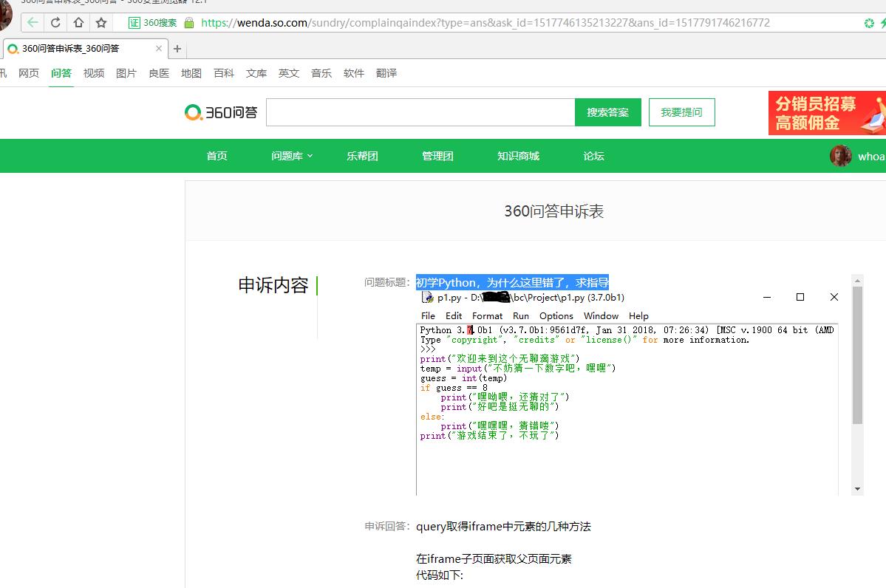Click the whoa username in nav bar
Screen dimensions: 886x588
tap(871, 157)
